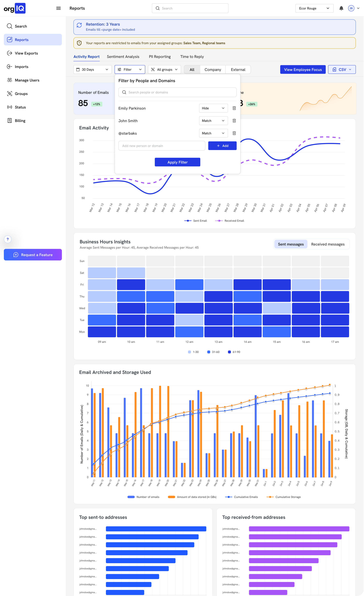Click the notification bell icon
Image resolution: width=364 pixels, height=596 pixels.
pos(341,8)
